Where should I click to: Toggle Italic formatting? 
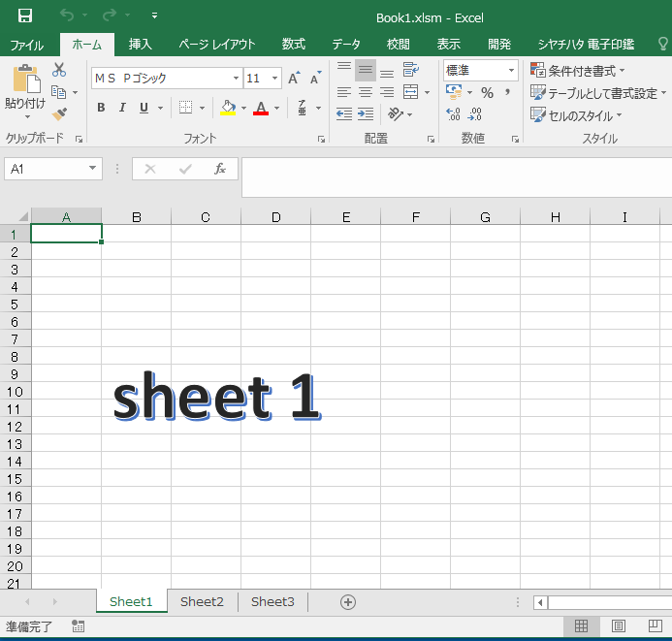coord(122,108)
